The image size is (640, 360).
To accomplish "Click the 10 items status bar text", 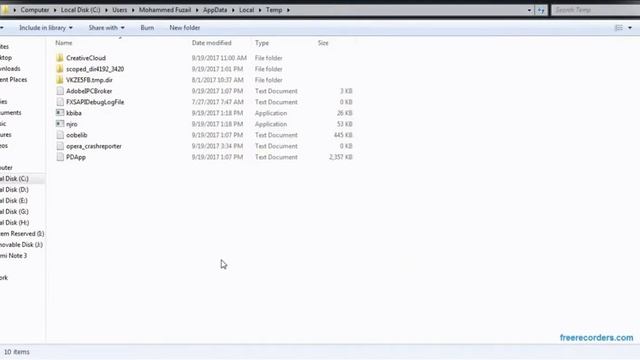I will click(x=17, y=352).
